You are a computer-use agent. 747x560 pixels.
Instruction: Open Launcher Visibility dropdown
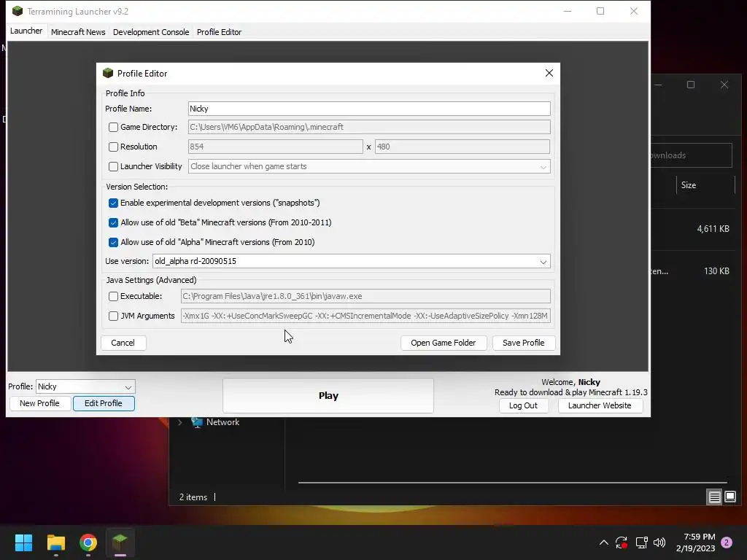[369, 166]
